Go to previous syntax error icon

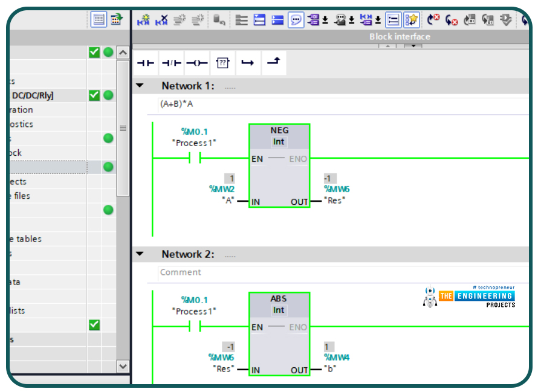tap(451, 20)
